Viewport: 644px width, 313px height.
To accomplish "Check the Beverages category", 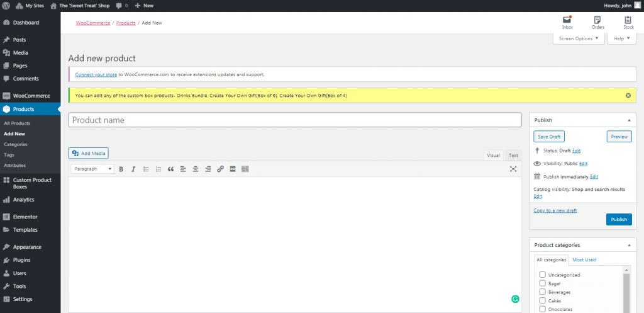I will 542,292.
